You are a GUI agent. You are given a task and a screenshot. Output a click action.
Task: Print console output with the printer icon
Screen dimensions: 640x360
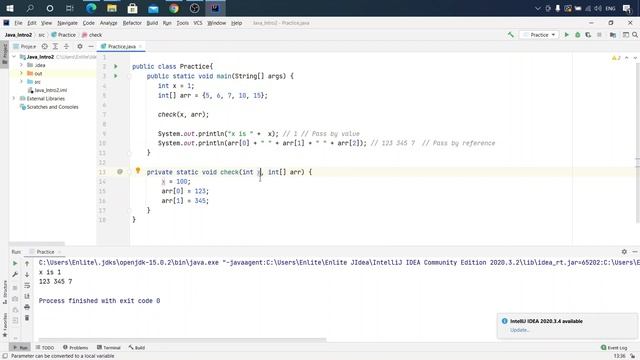pyautogui.click(x=27, y=307)
